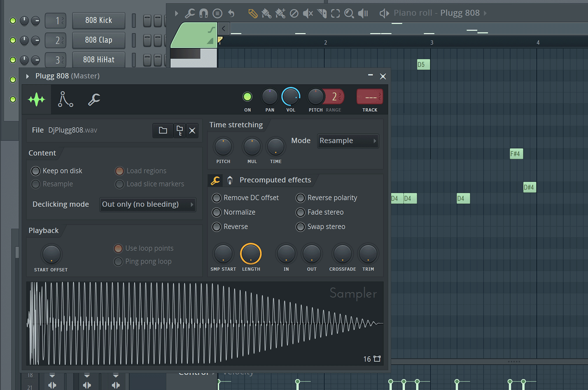Enable the Normalize option

(217, 212)
